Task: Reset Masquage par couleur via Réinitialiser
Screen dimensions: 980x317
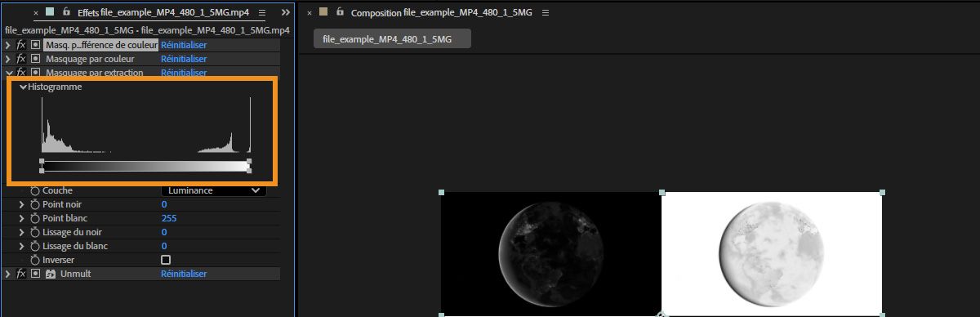Action: pyautogui.click(x=184, y=59)
